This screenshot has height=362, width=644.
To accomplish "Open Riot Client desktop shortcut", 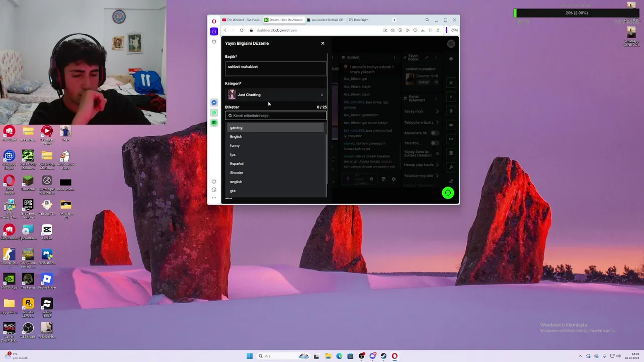I will (x=9, y=133).
